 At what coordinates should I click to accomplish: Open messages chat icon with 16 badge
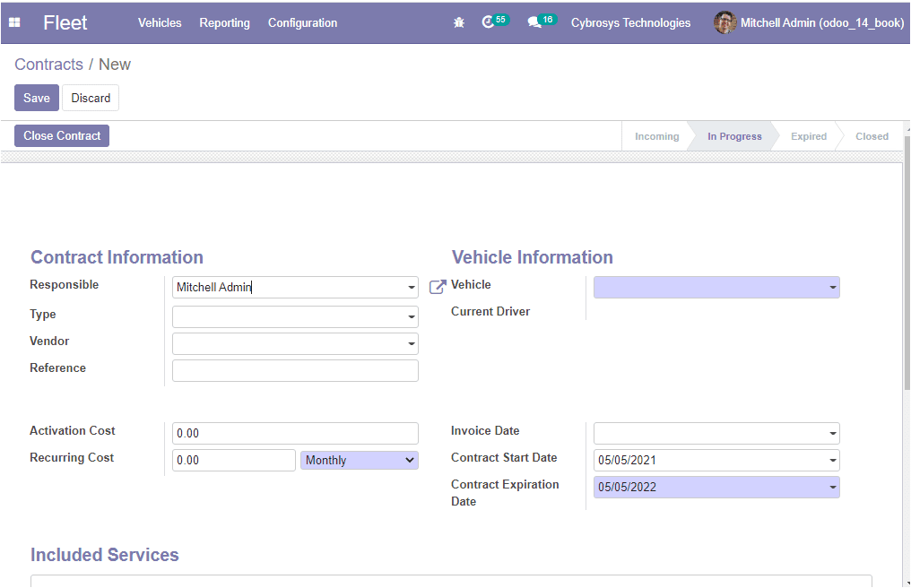[x=542, y=22]
